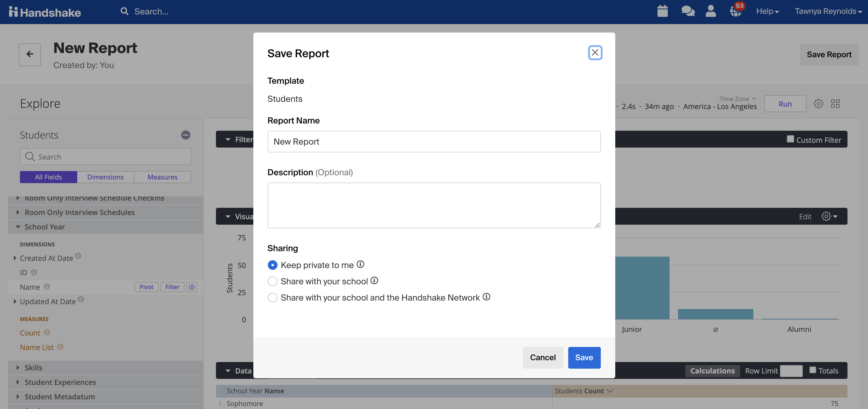868x409 pixels.
Task: Enable the Custom Filter checkbox
Action: 790,139
